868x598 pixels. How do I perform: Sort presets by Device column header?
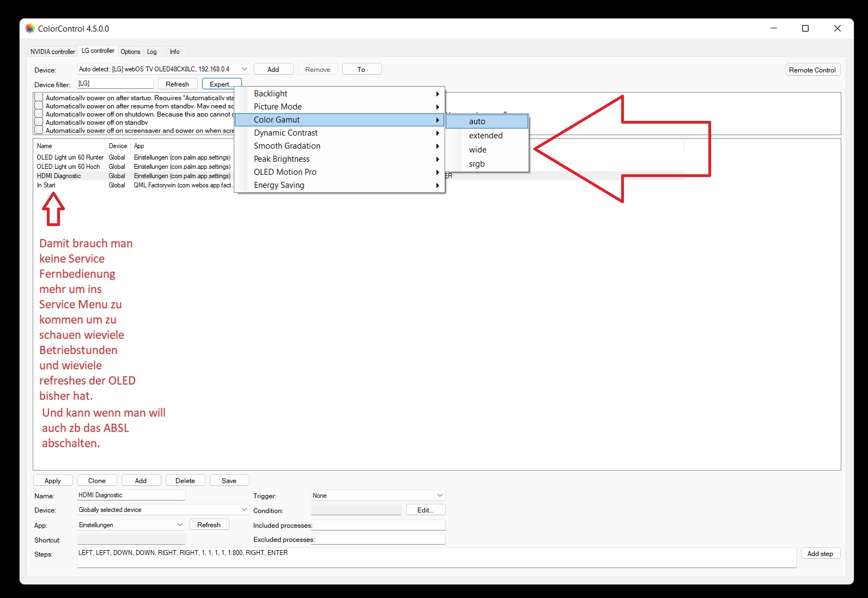tap(118, 146)
